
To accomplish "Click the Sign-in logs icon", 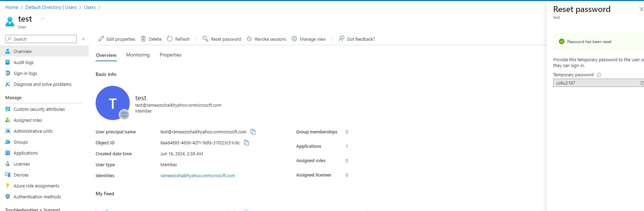I will (8, 73).
